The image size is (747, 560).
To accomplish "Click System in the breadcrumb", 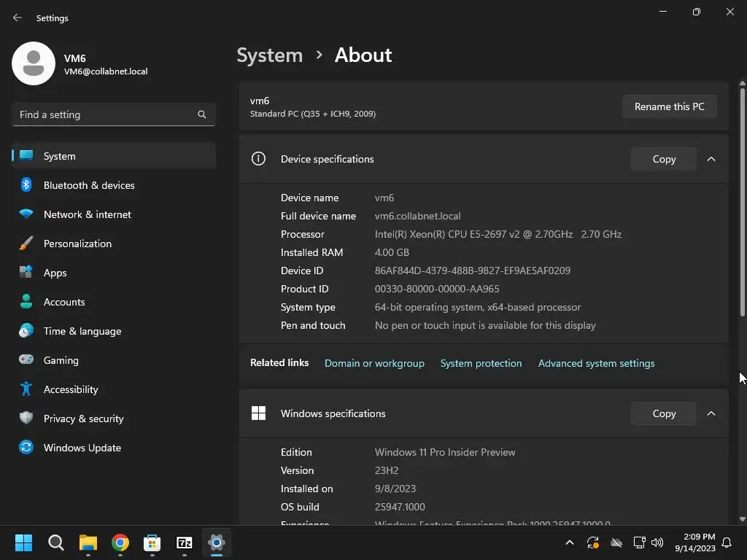I will pyautogui.click(x=270, y=55).
